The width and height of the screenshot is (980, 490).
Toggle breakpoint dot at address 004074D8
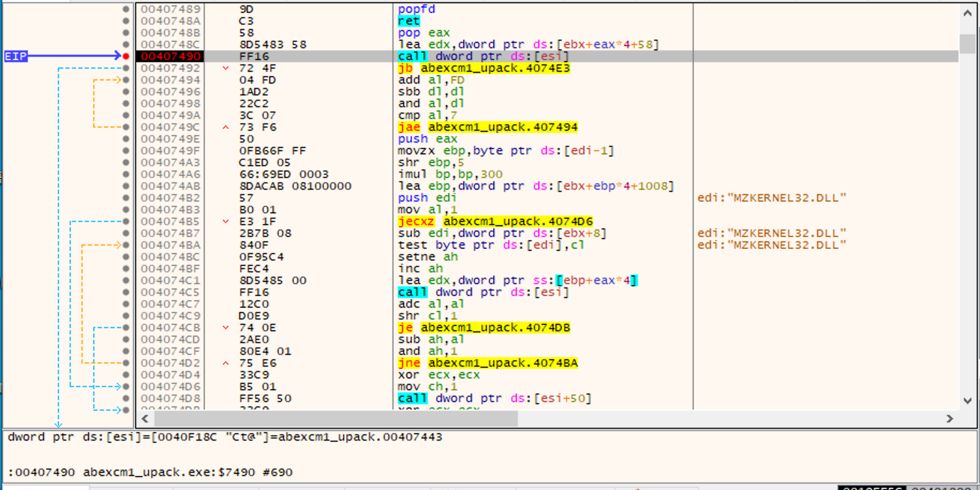[126, 398]
